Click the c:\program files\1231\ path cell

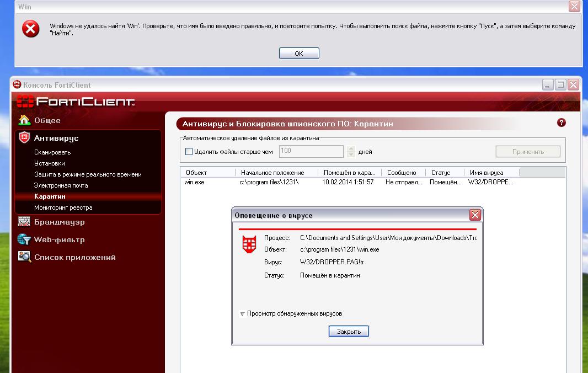[x=269, y=183]
